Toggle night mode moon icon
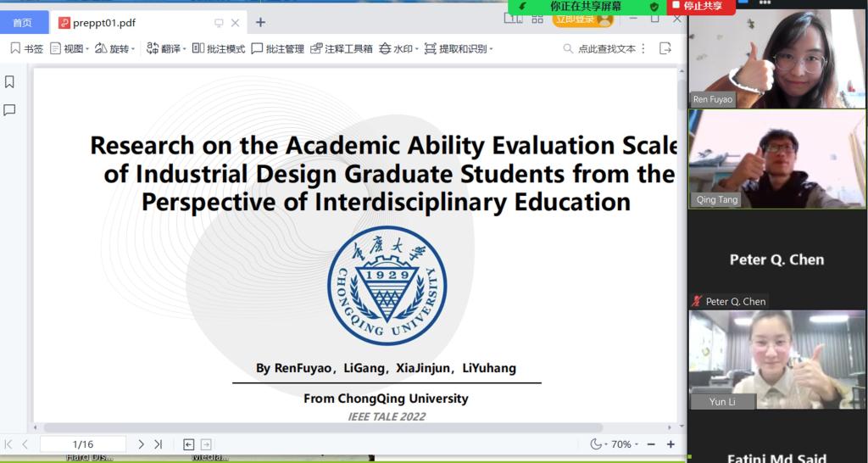 pos(596,444)
